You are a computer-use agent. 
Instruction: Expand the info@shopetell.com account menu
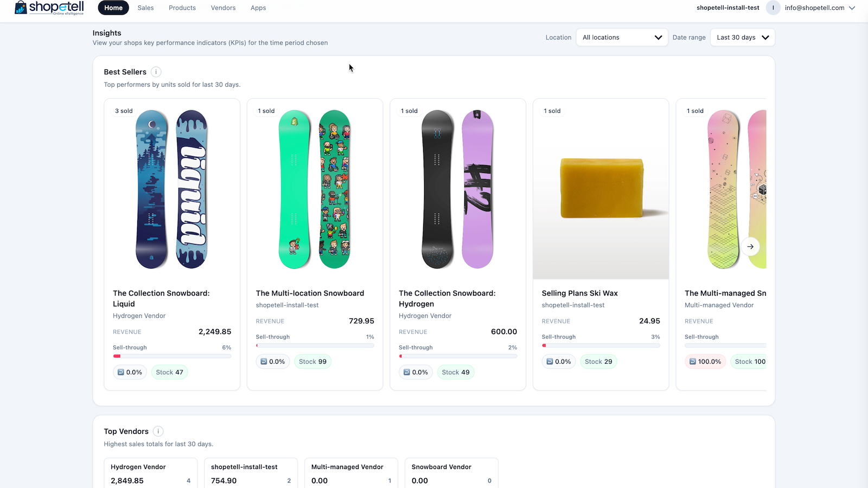pos(820,8)
